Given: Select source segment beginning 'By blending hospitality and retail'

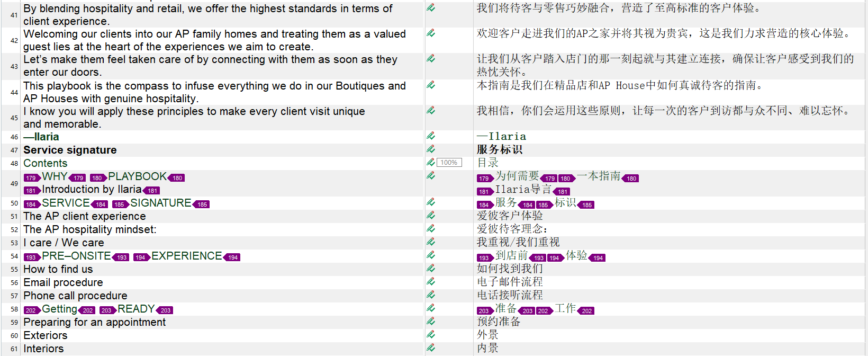Looking at the screenshot, I should 208,15.
